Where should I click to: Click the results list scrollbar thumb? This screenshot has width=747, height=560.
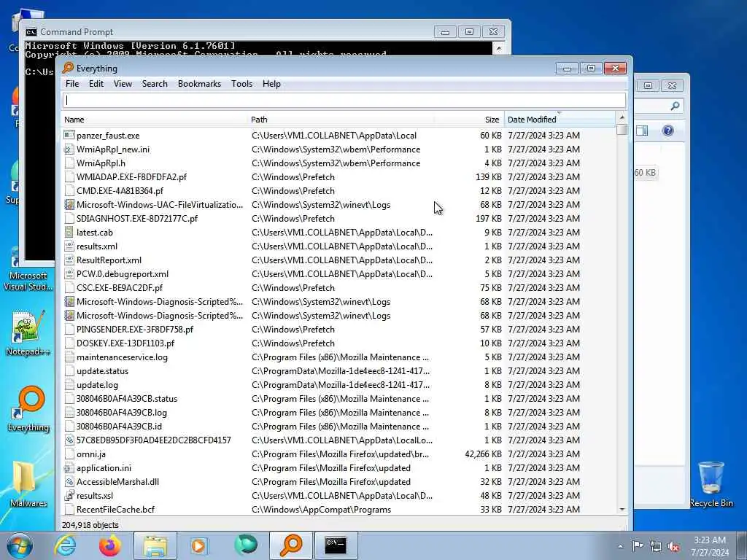(x=622, y=130)
